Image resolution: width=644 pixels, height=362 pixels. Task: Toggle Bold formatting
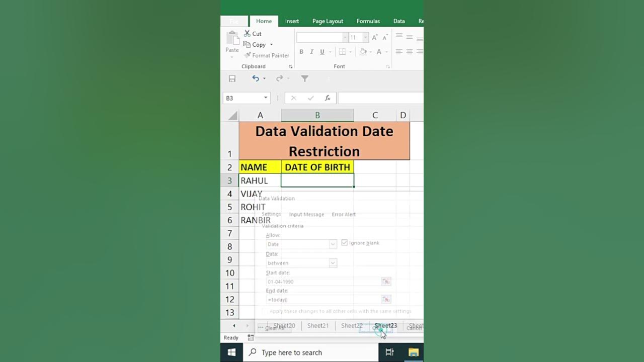tap(301, 52)
